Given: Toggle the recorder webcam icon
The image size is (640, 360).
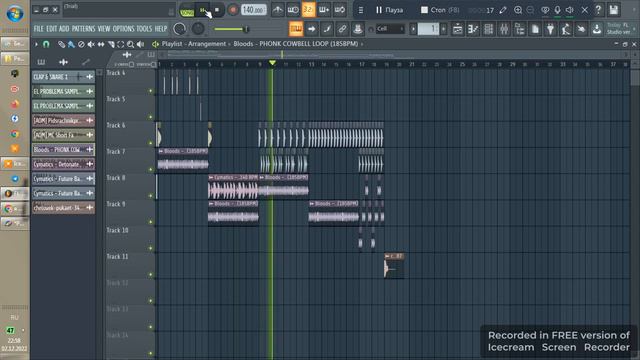Looking at the screenshot, I should pos(545,10).
